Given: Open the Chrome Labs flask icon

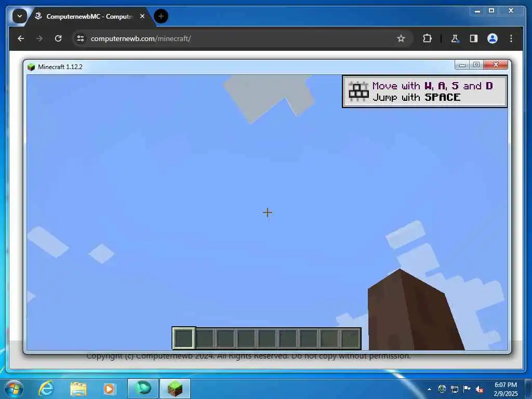Looking at the screenshot, I should point(455,38).
